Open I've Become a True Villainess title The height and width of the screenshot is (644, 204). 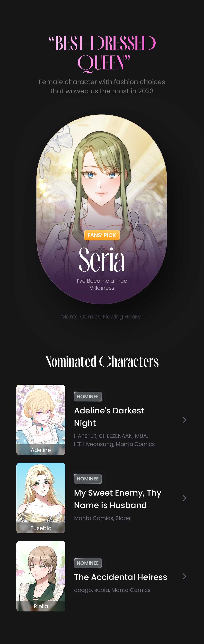[x=102, y=284]
